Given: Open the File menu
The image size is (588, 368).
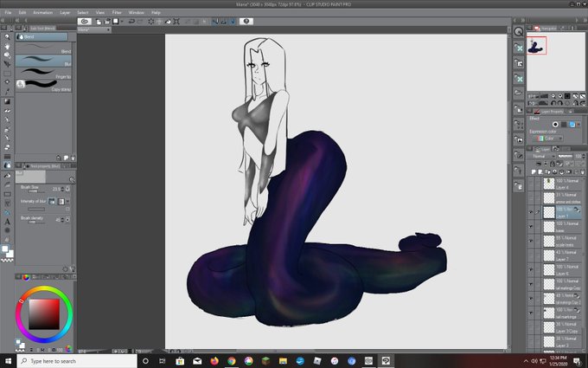Looking at the screenshot, I should point(8,12).
